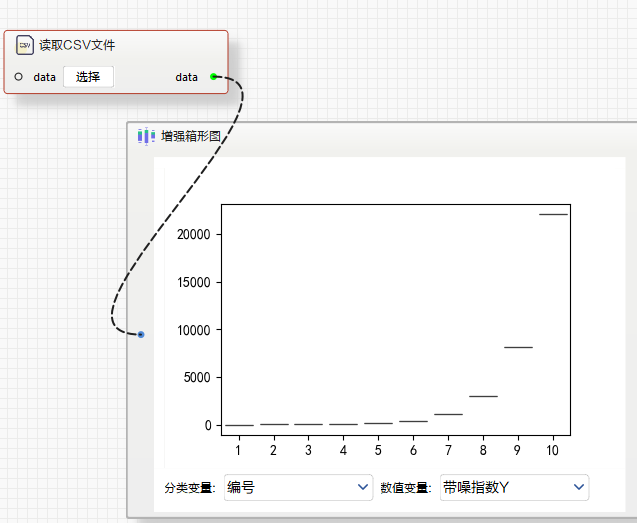
Task: Click the y-axis label 10000
Action: coord(194,330)
